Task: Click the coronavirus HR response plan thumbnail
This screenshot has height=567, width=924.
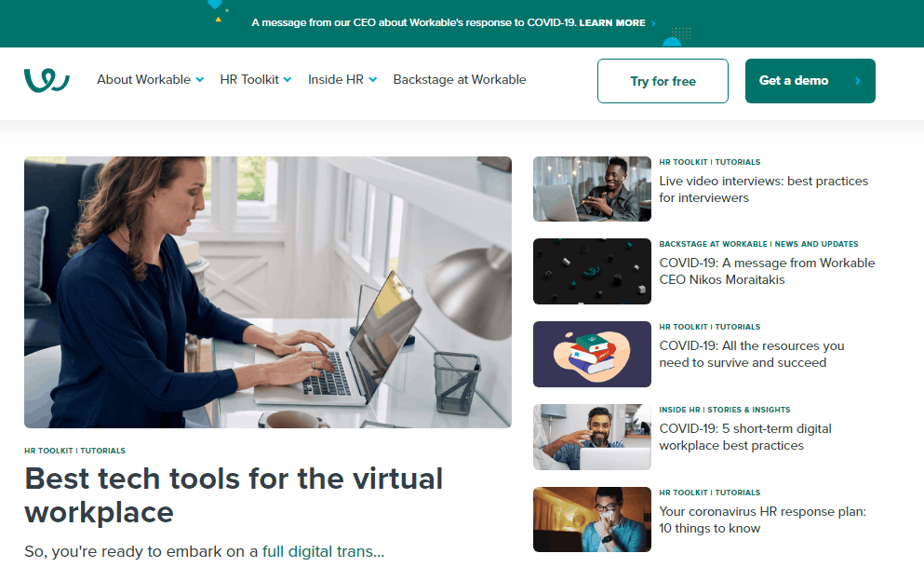Action: 592,520
